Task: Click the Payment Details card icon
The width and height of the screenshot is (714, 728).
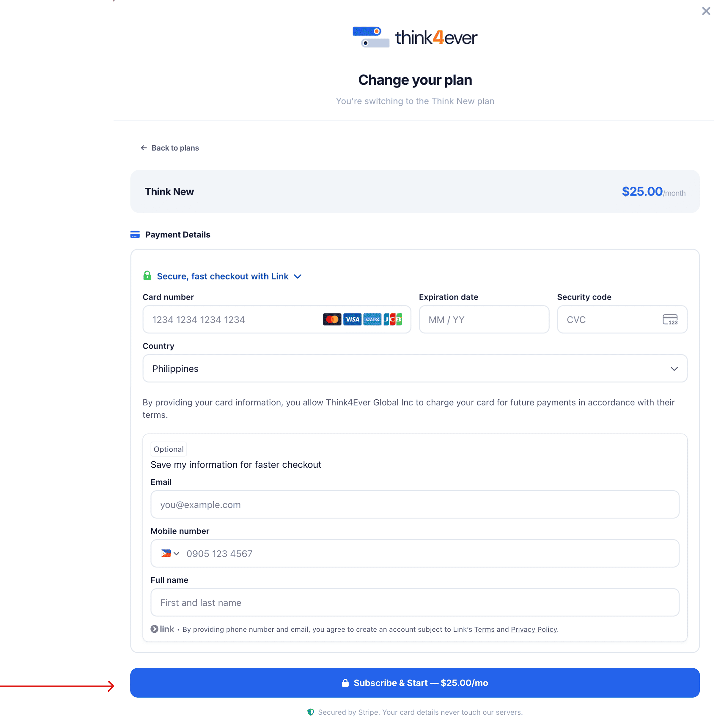Action: point(135,235)
